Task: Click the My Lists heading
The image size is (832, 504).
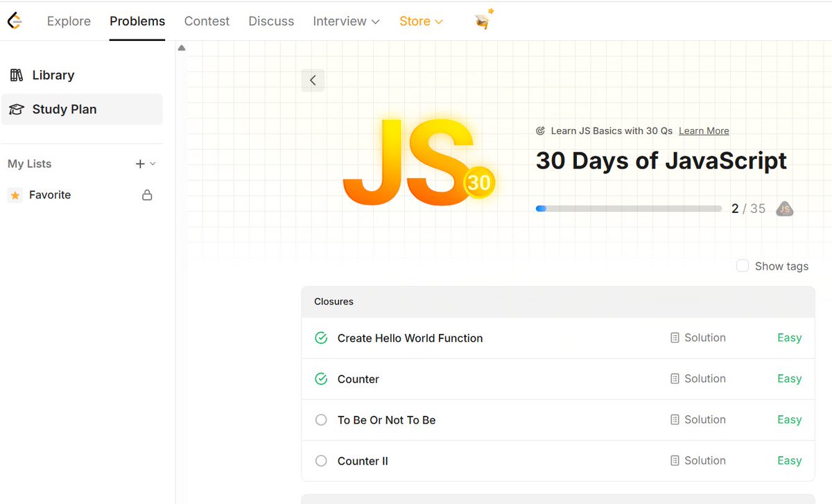Action: pos(29,164)
